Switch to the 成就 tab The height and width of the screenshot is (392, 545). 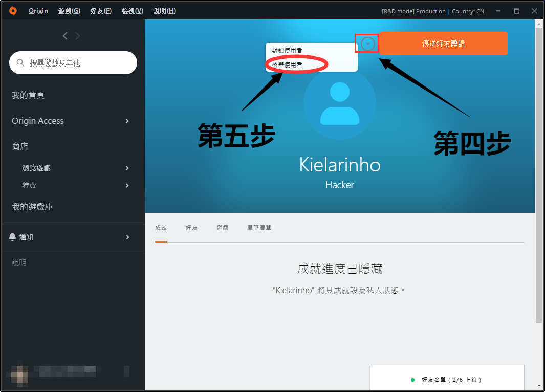(161, 228)
